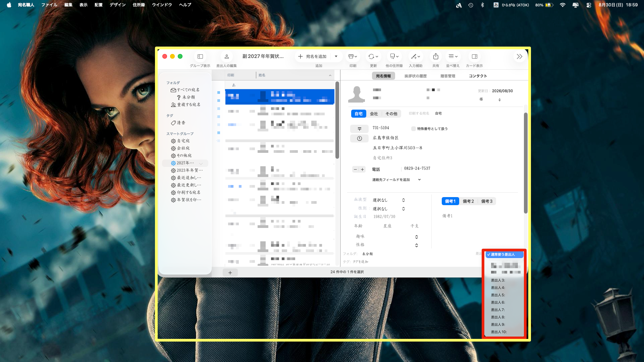This screenshot has width=644, height=362.
Task: Click the 共有 share icon
Action: [x=436, y=56]
